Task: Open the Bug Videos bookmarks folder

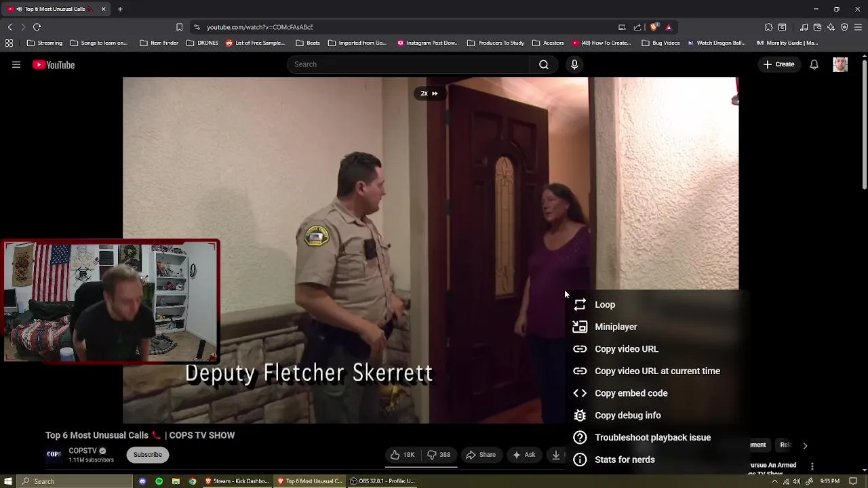Action: tap(660, 43)
